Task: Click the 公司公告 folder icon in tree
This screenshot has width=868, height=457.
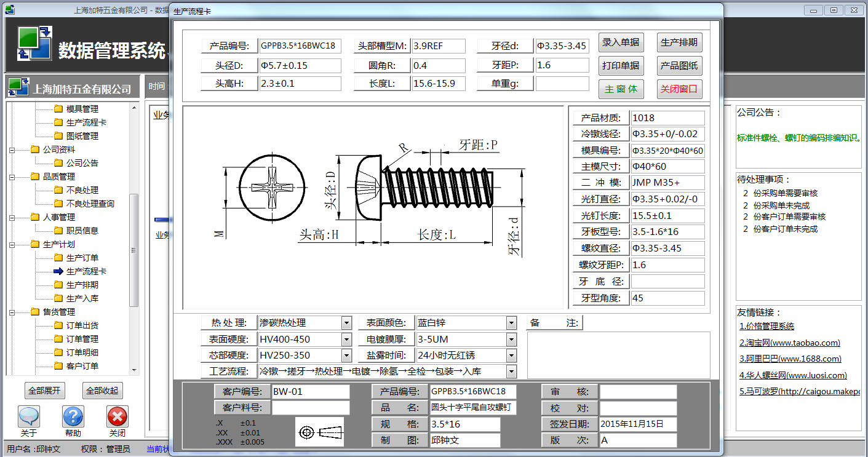Action: pyautogui.click(x=58, y=163)
